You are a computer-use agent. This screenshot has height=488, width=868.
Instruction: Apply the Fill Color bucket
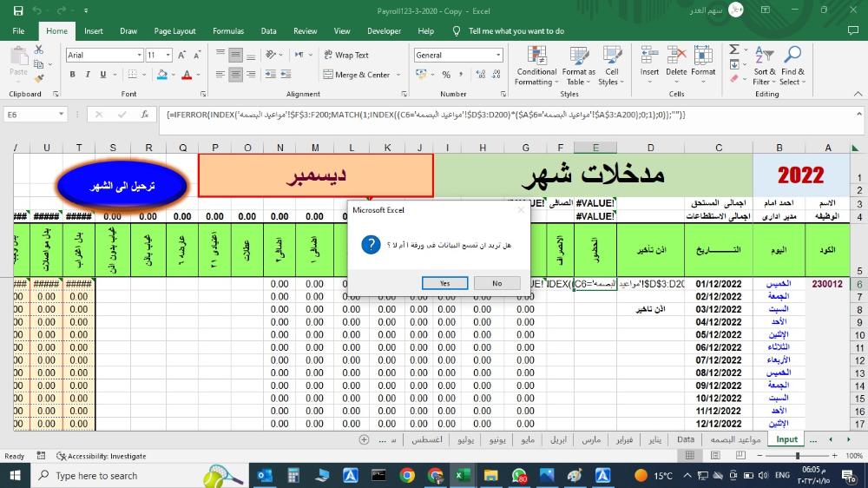162,74
